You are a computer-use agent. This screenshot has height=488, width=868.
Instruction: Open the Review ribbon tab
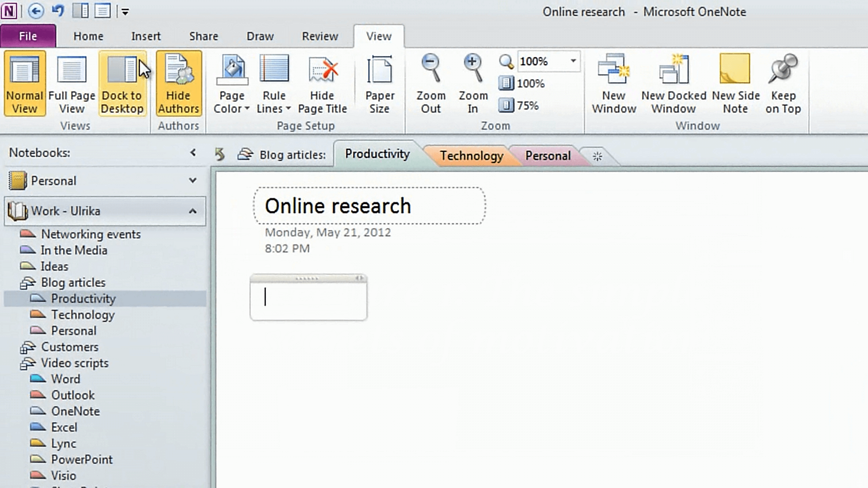320,36
